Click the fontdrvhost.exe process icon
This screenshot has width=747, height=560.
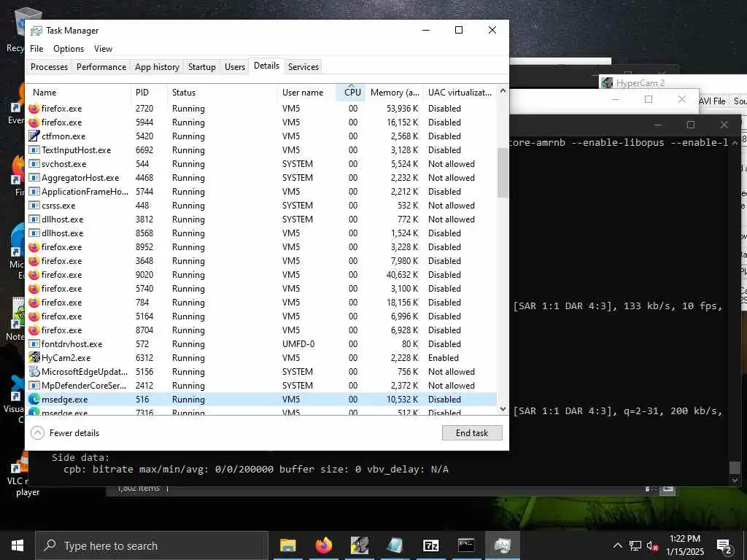pyautogui.click(x=34, y=344)
